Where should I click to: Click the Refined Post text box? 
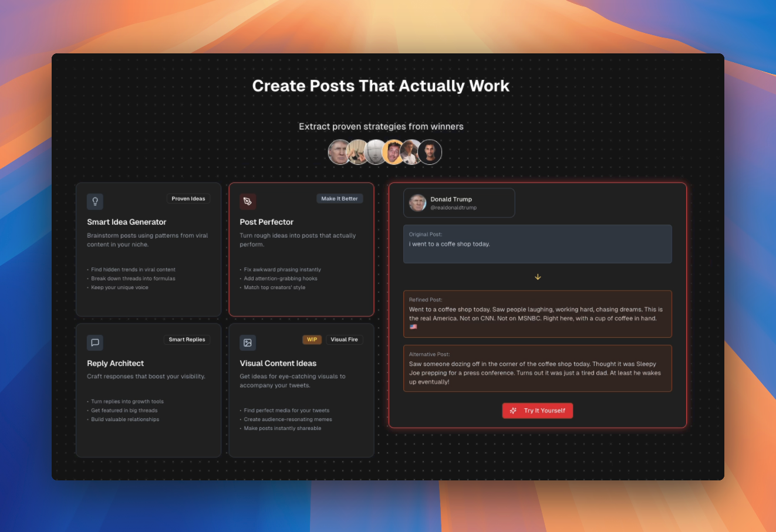(538, 314)
